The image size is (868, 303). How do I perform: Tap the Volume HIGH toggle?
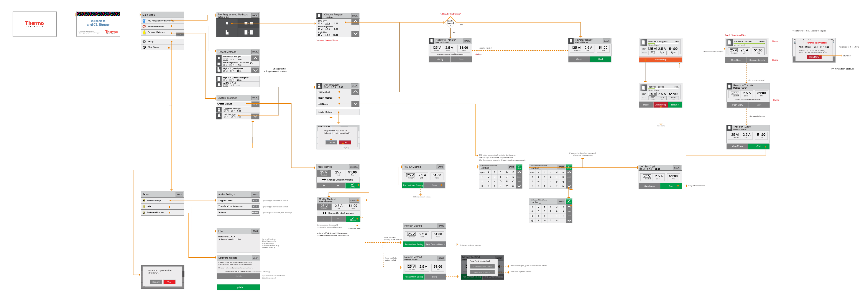(x=255, y=213)
